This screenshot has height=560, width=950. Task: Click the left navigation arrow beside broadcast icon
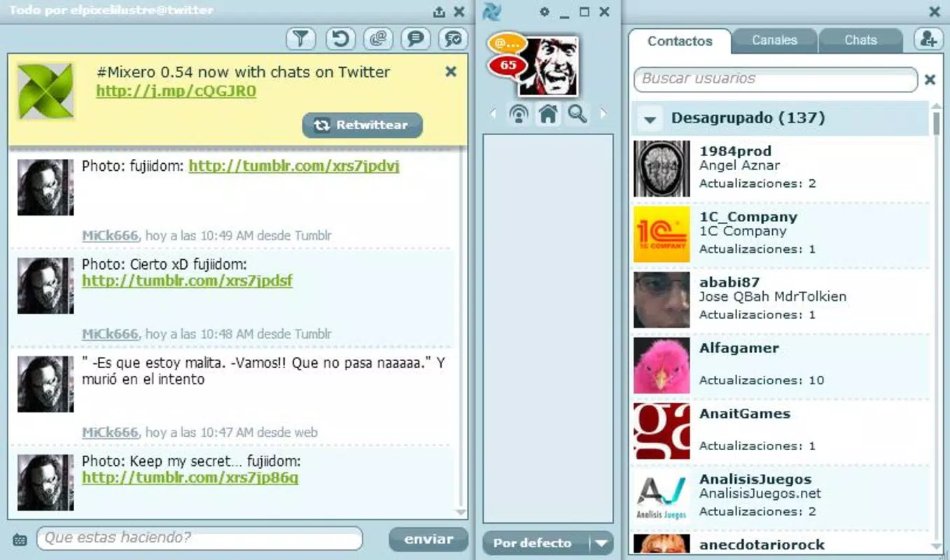493,113
